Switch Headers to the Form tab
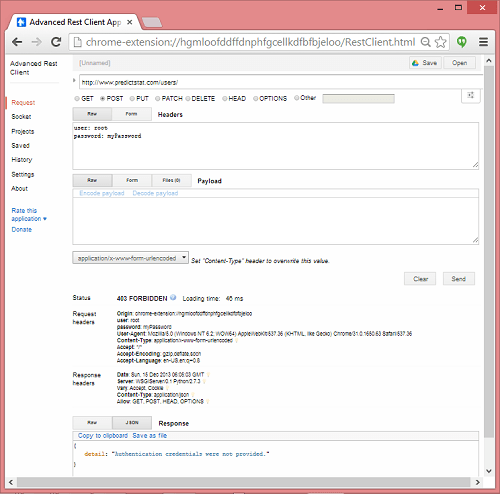Image resolution: width=500 pixels, height=494 pixels. coord(131,114)
